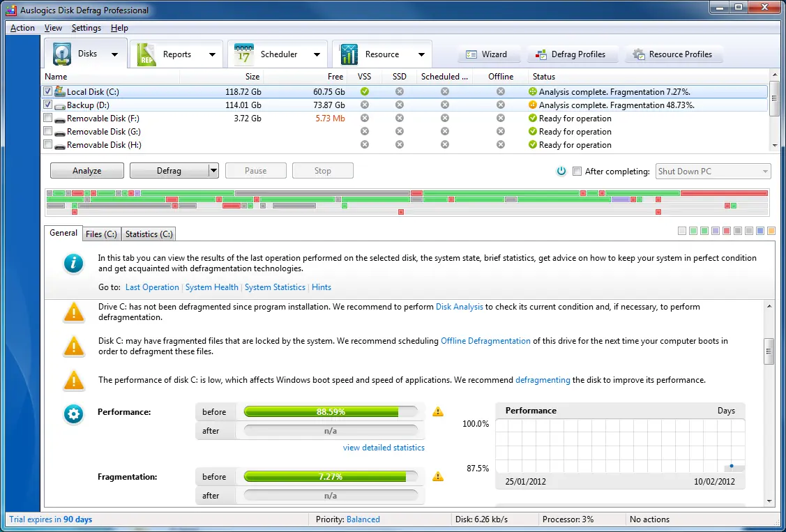786x532 pixels.
Task: Open the Help menu
Action: point(119,28)
